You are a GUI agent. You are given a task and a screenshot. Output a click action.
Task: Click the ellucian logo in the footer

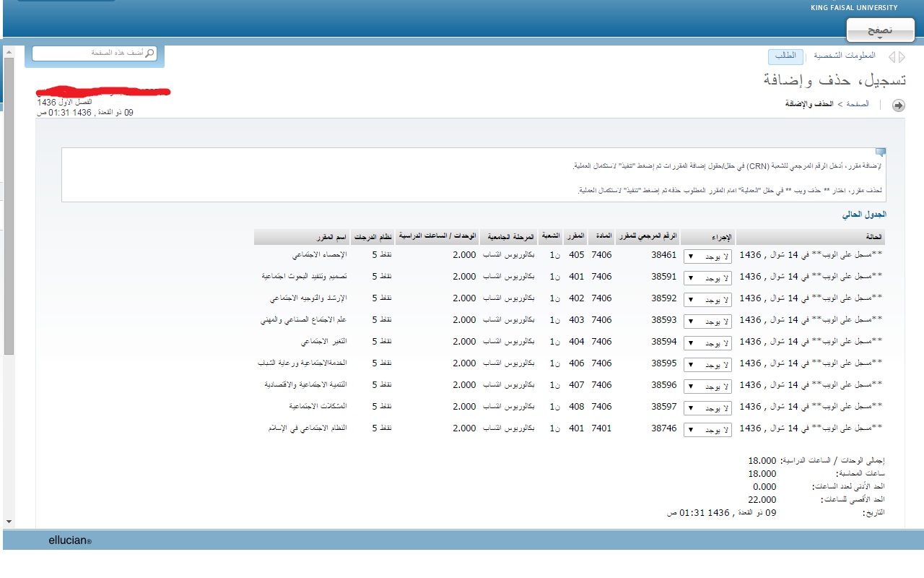70,540
